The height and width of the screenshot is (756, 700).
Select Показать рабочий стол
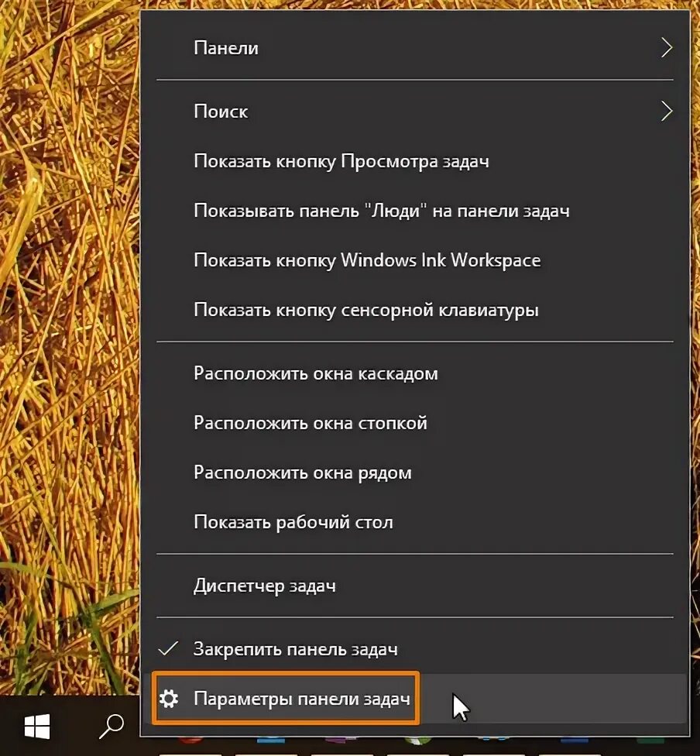[293, 521]
